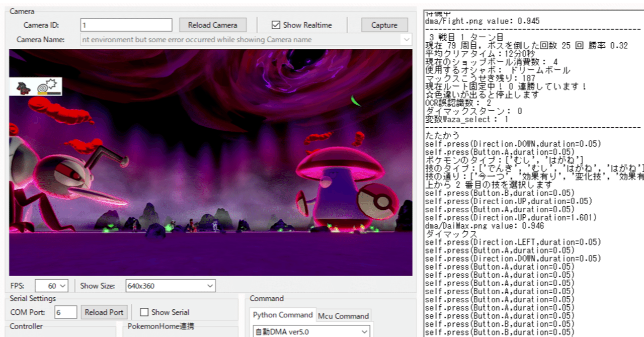Expand the Show Size 640x360 dropdown
The image size is (644, 337).
coord(170,286)
